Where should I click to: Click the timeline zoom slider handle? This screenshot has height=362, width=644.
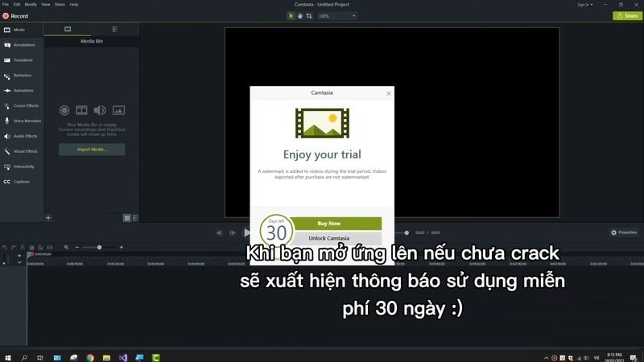[99, 248]
